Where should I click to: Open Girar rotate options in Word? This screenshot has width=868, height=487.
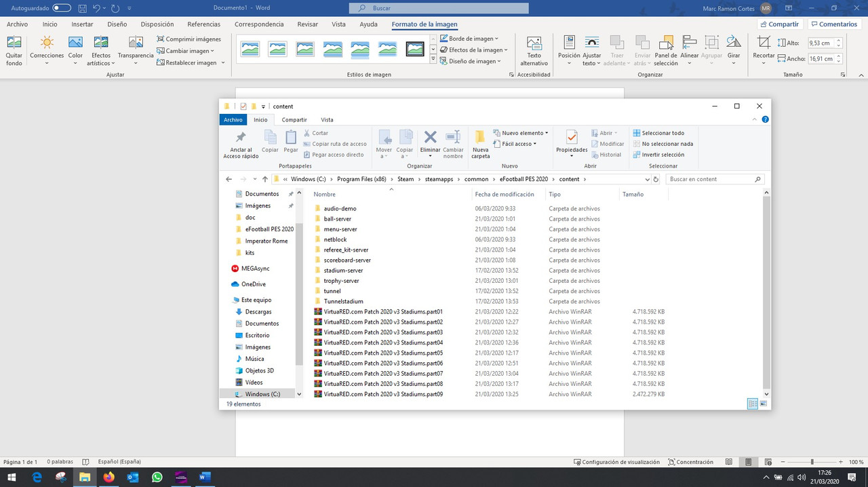tap(734, 51)
